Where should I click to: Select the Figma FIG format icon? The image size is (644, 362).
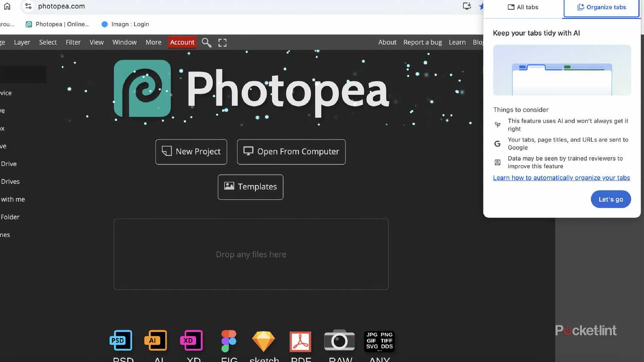click(x=229, y=341)
